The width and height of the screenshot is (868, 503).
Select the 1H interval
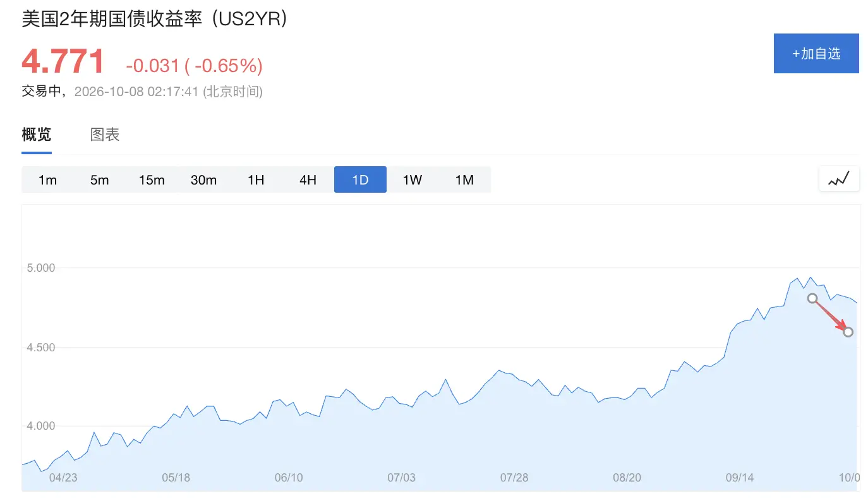pyautogui.click(x=256, y=180)
